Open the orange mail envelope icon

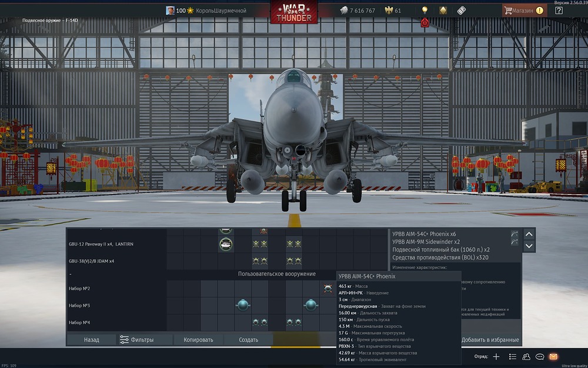point(553,357)
